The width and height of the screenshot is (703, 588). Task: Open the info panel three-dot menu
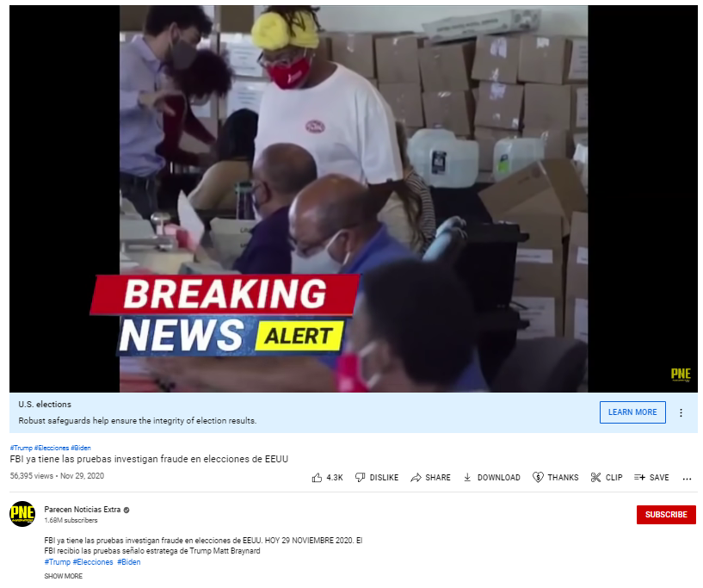pos(681,413)
